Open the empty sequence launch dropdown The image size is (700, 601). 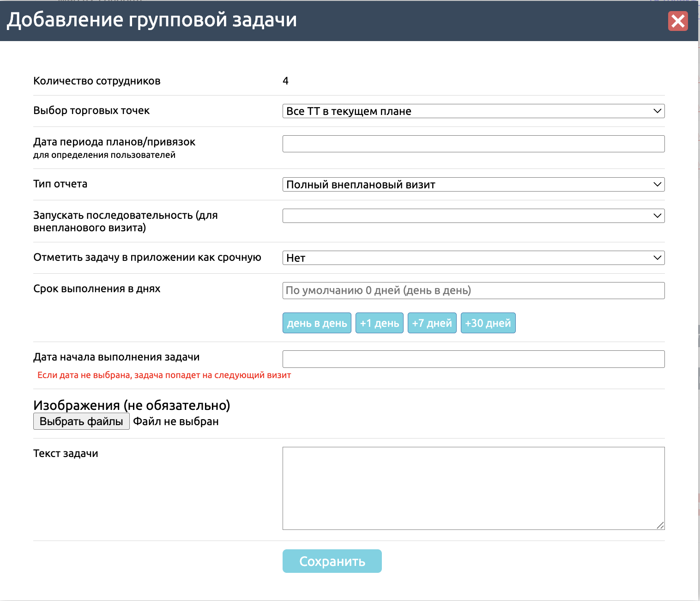coord(473,216)
